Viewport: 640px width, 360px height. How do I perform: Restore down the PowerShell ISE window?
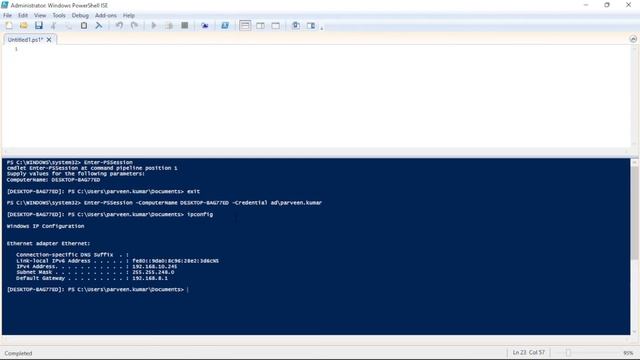(x=607, y=5)
